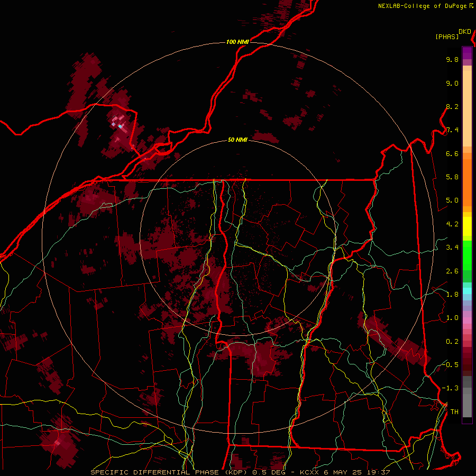Click the bright green band of color bar
Viewport: 476px width, 476px height.
[x=467, y=255]
